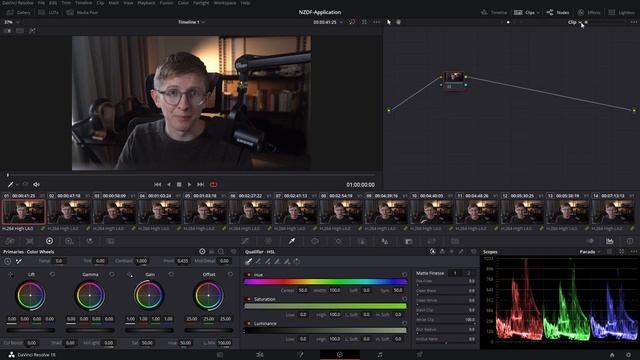The width and height of the screenshot is (640, 360).
Task: Click the Saturation range bar
Action: coord(325,306)
